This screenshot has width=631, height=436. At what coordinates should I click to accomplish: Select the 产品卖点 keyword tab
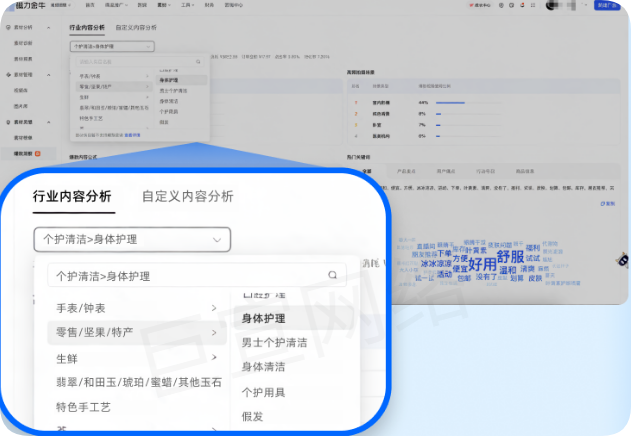click(406, 171)
